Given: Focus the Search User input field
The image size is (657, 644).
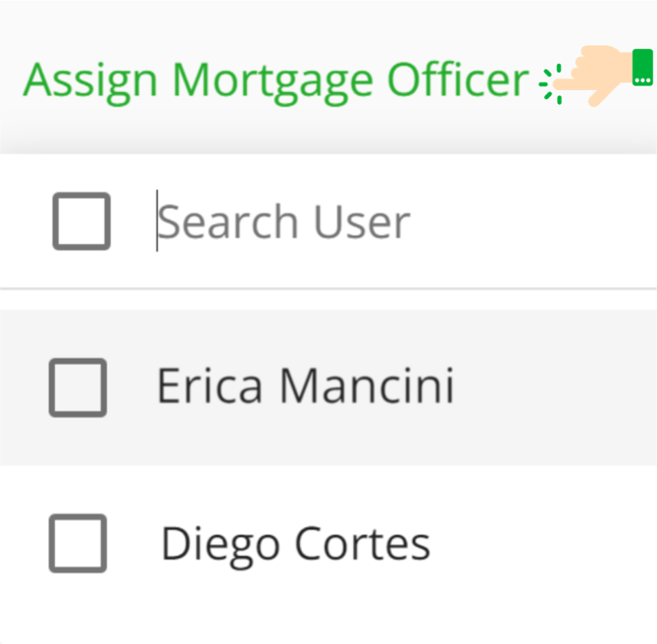Looking at the screenshot, I should [x=404, y=222].
